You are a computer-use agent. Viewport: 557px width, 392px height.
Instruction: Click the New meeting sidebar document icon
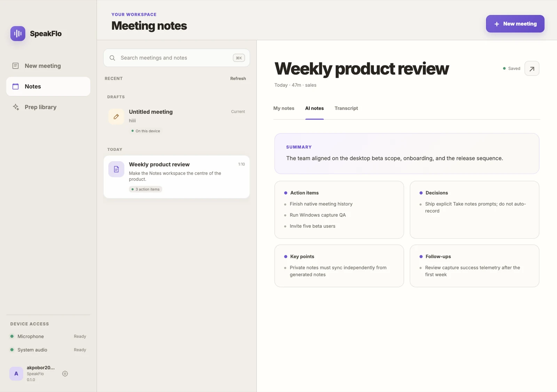(15, 66)
